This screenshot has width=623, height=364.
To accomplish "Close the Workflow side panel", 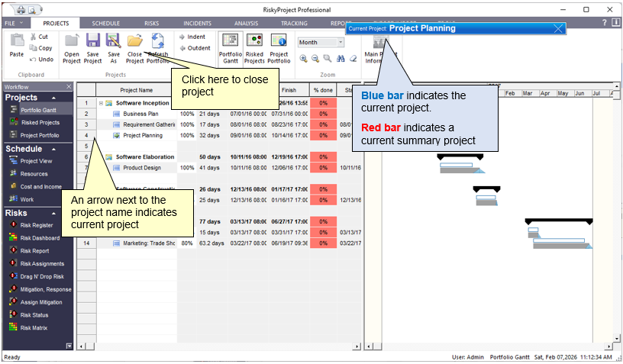I will click(69, 87).
